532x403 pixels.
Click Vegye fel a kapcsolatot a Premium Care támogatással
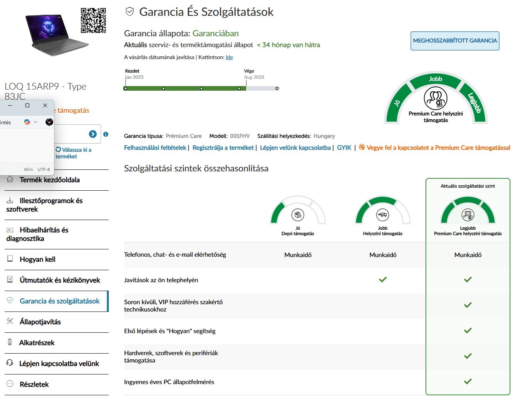click(438, 148)
